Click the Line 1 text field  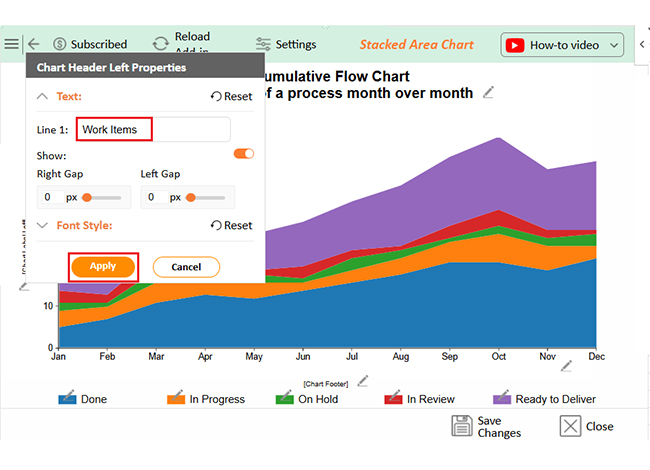tap(153, 130)
